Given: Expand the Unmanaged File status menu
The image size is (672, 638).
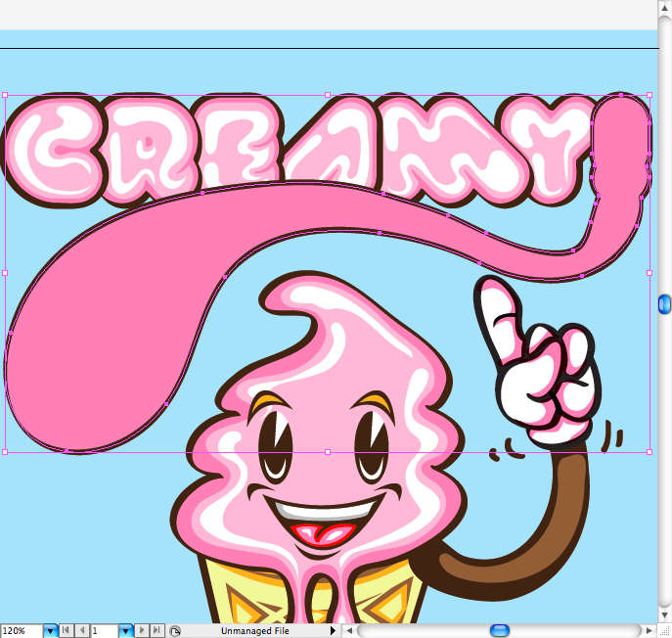Looking at the screenshot, I should pyautogui.click(x=334, y=631).
